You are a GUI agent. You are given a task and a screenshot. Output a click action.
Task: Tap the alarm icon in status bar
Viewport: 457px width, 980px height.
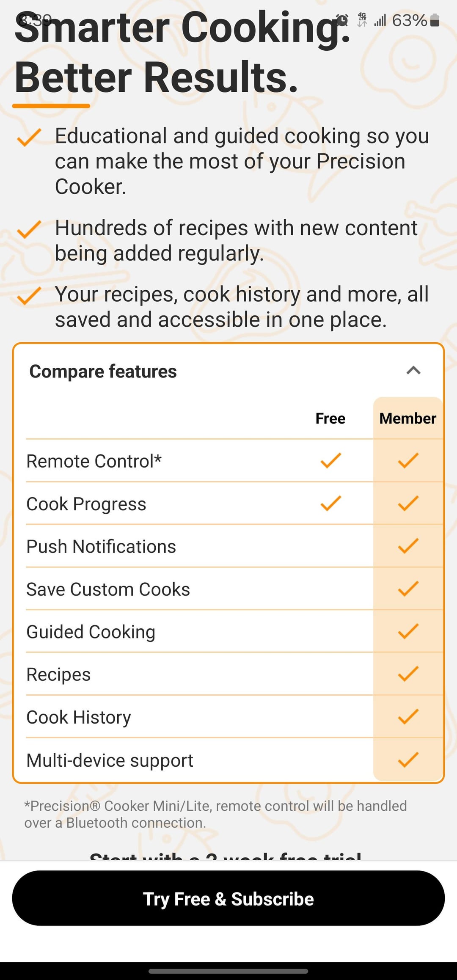[x=342, y=20]
